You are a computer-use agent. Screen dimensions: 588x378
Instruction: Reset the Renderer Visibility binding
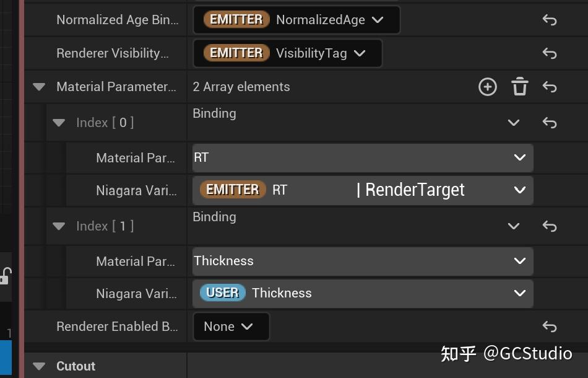(x=549, y=53)
